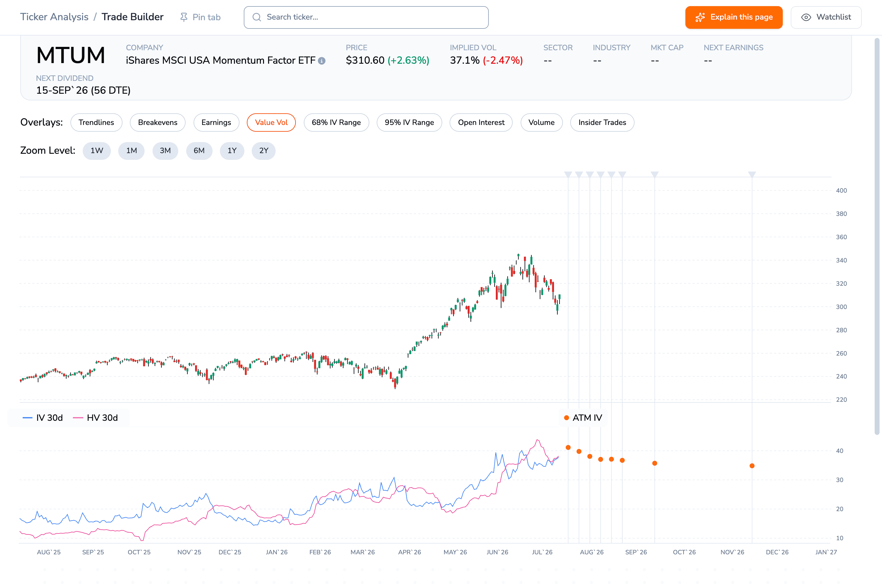Turn on Open Interest overlay
The width and height of the screenshot is (882, 588).
(x=481, y=122)
